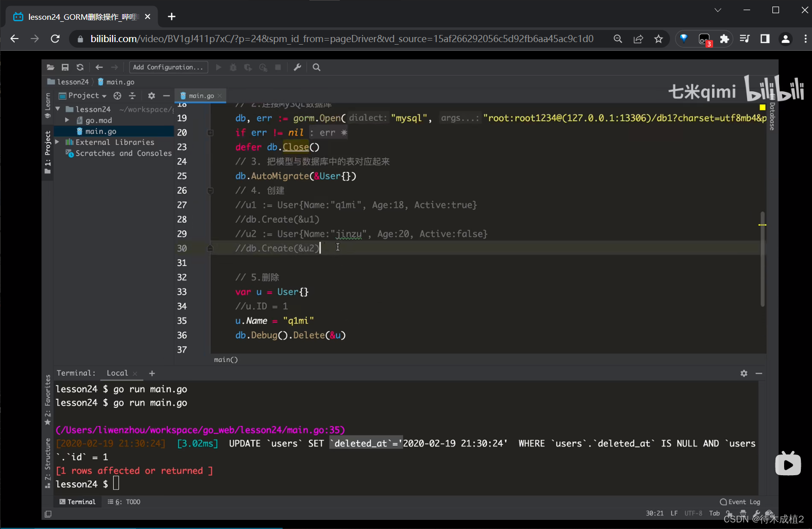Toggle fold marker at line 26
The width and height of the screenshot is (812, 529).
point(210,191)
